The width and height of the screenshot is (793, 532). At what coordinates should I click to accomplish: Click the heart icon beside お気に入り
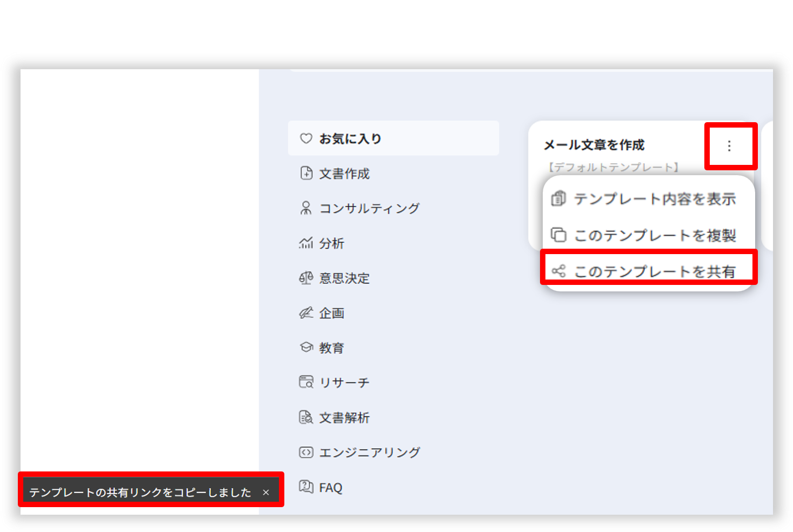coord(306,138)
